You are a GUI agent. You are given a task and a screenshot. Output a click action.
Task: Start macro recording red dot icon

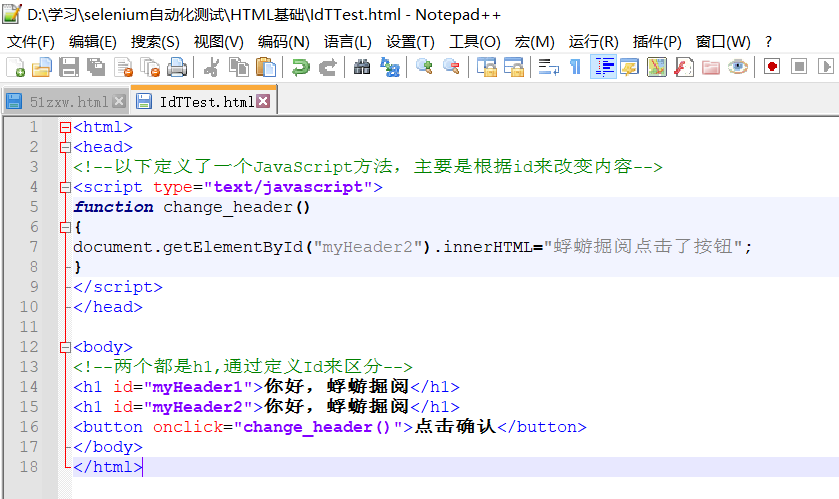pos(772,67)
